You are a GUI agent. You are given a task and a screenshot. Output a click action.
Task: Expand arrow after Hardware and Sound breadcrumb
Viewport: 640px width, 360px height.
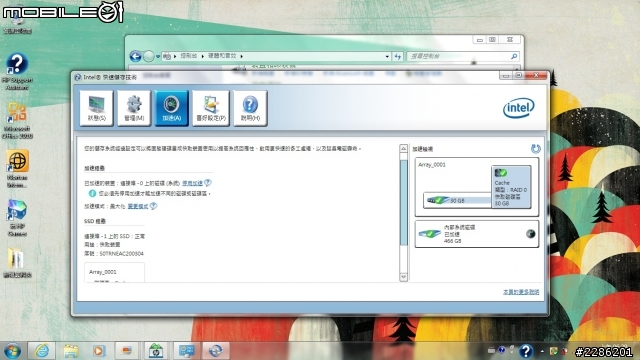tap(242, 56)
